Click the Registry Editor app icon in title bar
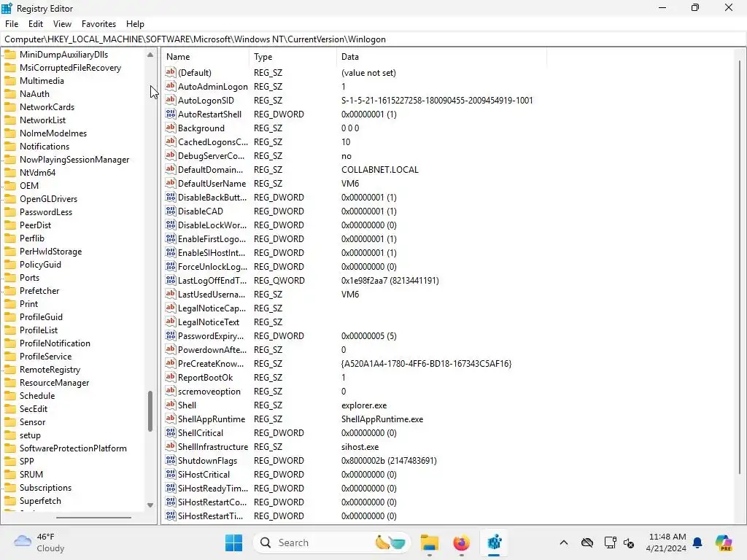Image resolution: width=747 pixels, height=560 pixels. (7, 8)
